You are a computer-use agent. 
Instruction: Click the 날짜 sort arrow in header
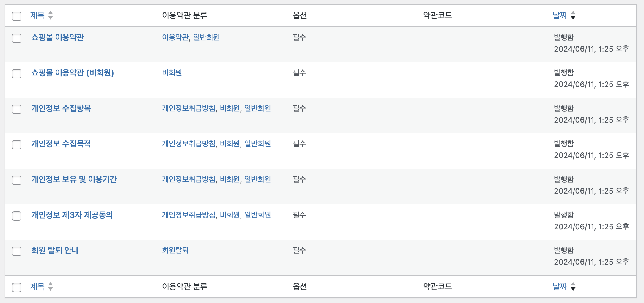click(x=573, y=15)
